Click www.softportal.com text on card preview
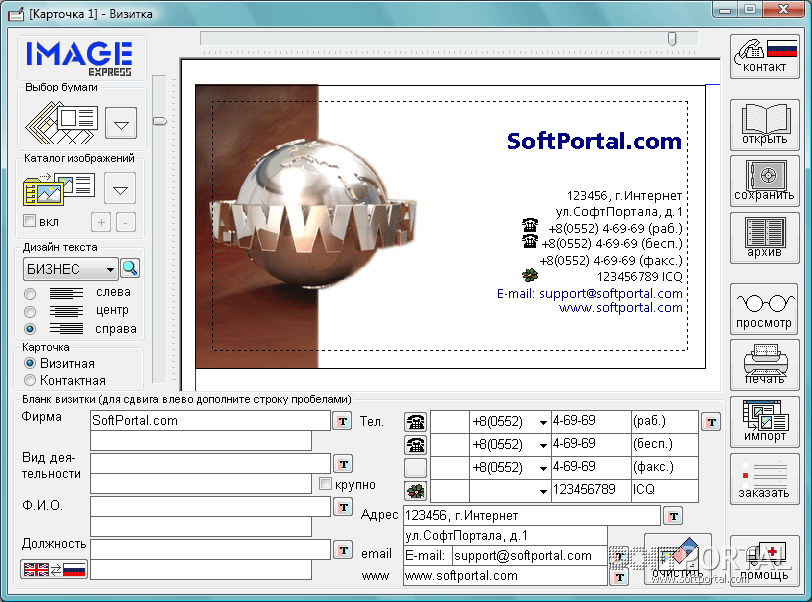The height and width of the screenshot is (602, 812). click(620, 308)
